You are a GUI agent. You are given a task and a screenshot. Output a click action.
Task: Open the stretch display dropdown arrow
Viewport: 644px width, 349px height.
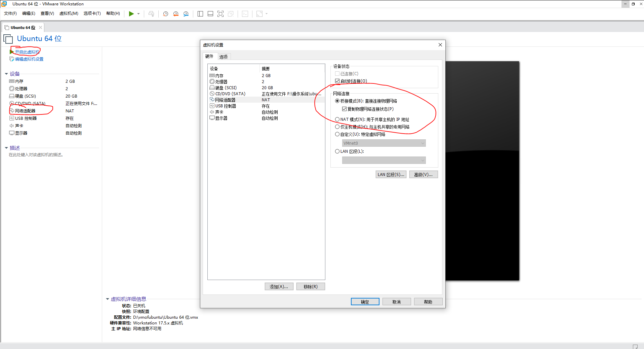click(267, 14)
